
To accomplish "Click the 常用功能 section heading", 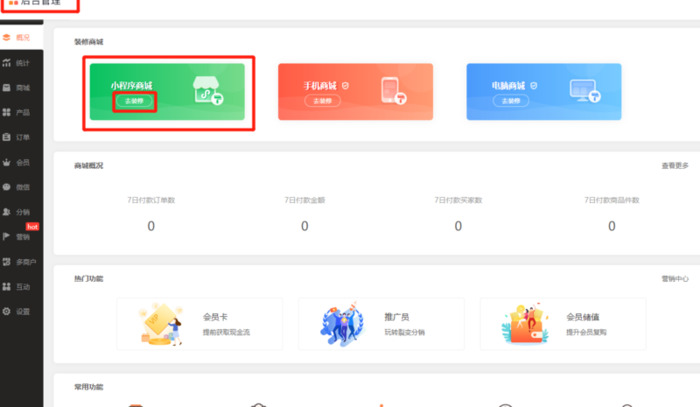I will tap(88, 387).
